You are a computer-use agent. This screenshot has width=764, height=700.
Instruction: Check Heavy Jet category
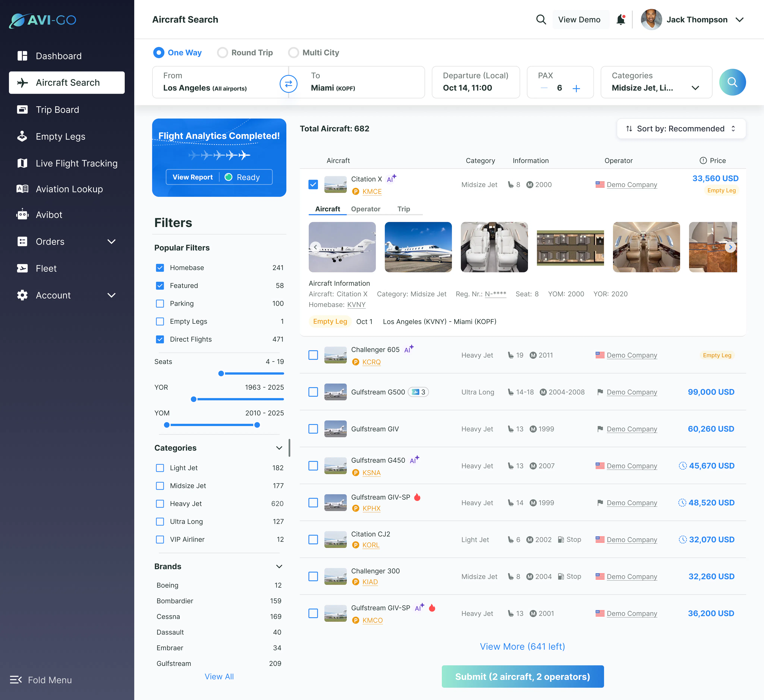coord(160,504)
